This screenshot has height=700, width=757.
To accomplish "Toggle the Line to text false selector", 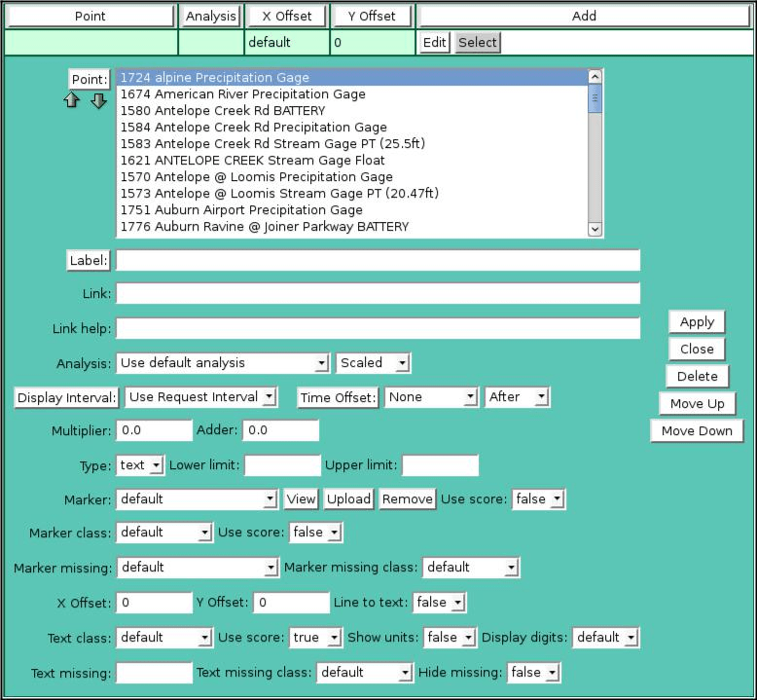I will [x=433, y=603].
